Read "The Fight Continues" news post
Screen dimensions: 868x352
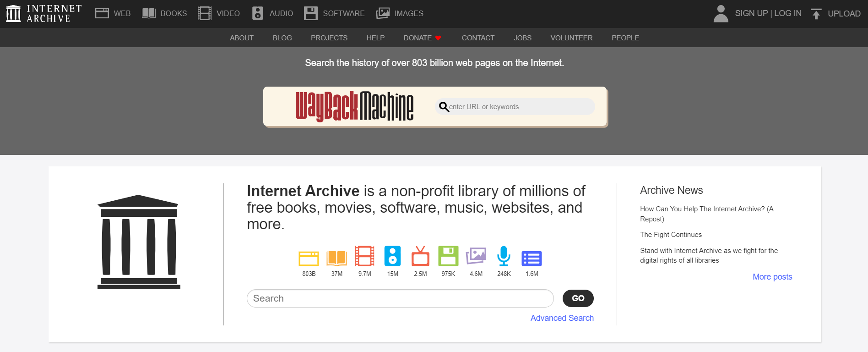[671, 235]
